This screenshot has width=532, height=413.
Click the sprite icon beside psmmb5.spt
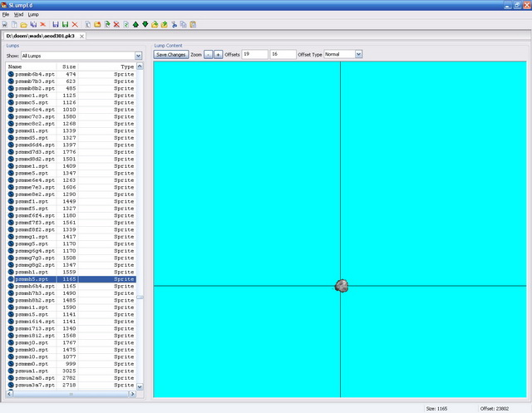pos(11,279)
